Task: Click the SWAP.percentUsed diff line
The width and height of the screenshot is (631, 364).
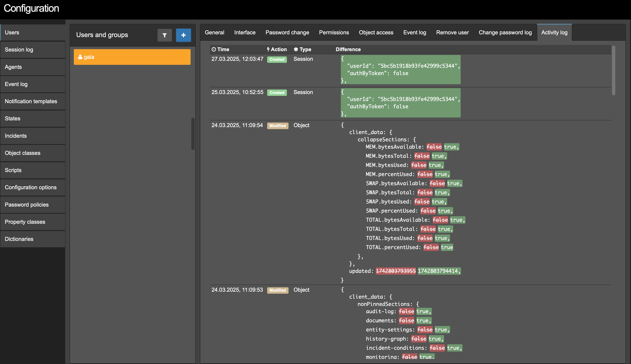Action: (x=409, y=211)
